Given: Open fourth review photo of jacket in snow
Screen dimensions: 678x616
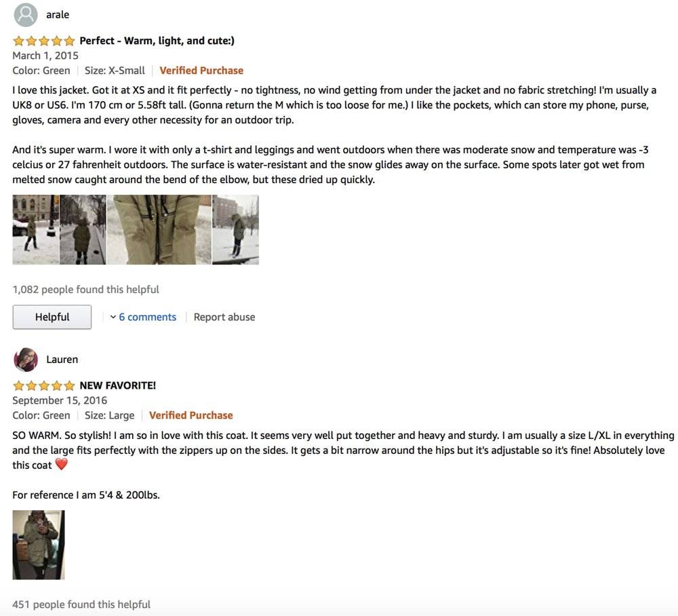Looking at the screenshot, I should 235,229.
